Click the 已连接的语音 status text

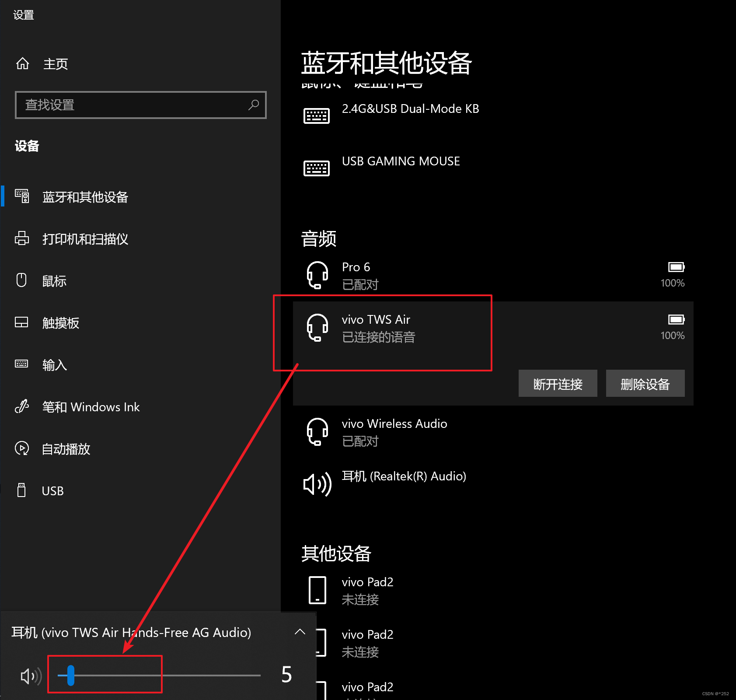click(x=379, y=337)
